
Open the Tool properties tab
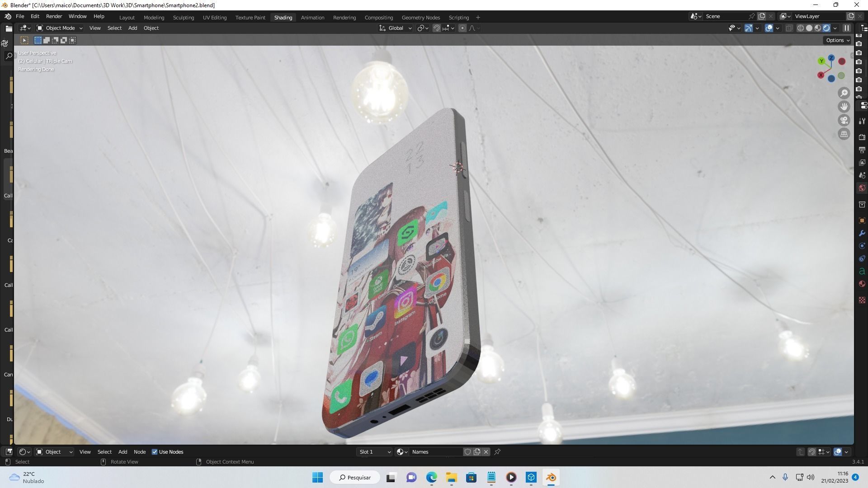(862, 121)
